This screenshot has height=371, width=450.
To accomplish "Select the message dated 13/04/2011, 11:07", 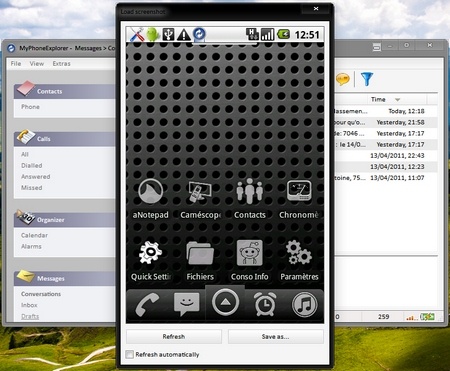I will pyautogui.click(x=386, y=178).
